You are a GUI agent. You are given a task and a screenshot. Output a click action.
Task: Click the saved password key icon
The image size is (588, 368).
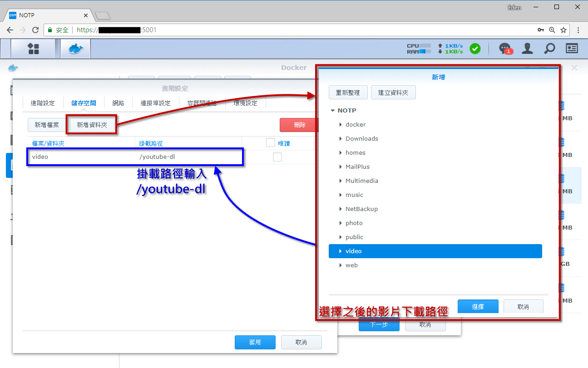point(541,30)
